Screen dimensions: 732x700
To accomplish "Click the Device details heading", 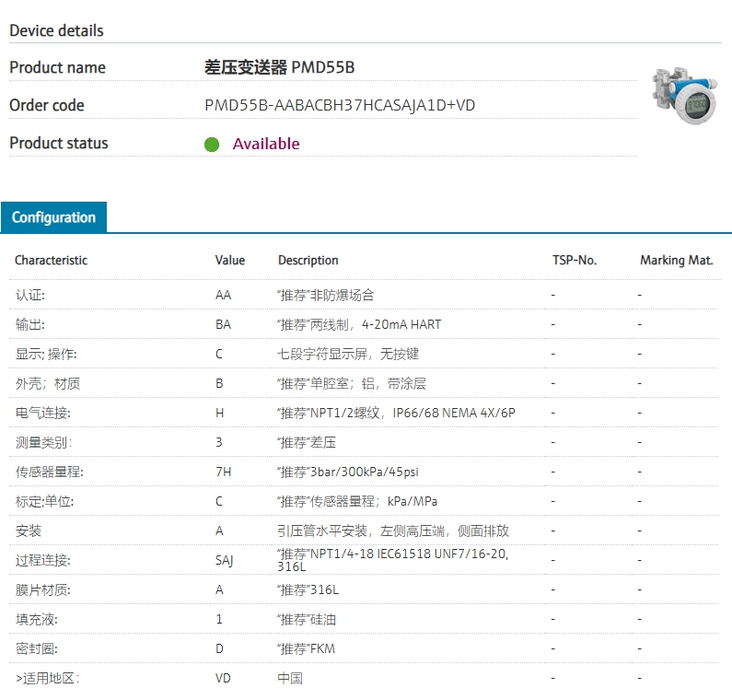I will (56, 30).
